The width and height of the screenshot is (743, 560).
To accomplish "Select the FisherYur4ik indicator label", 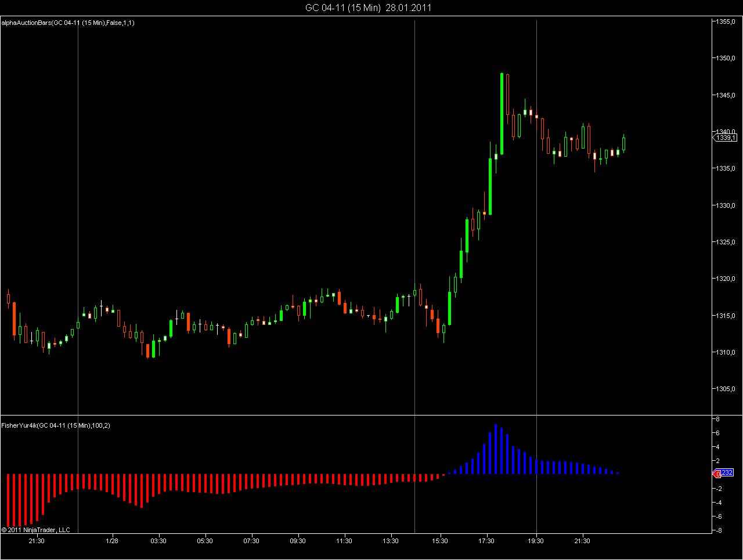I will 56,425.
